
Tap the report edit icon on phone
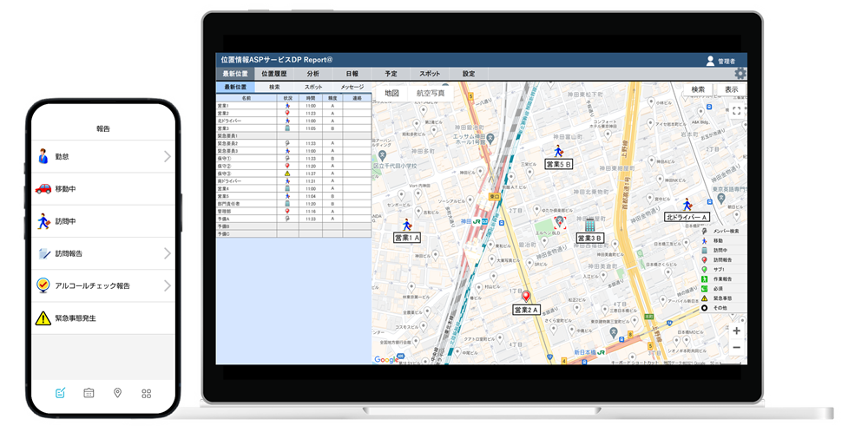pos(60,393)
